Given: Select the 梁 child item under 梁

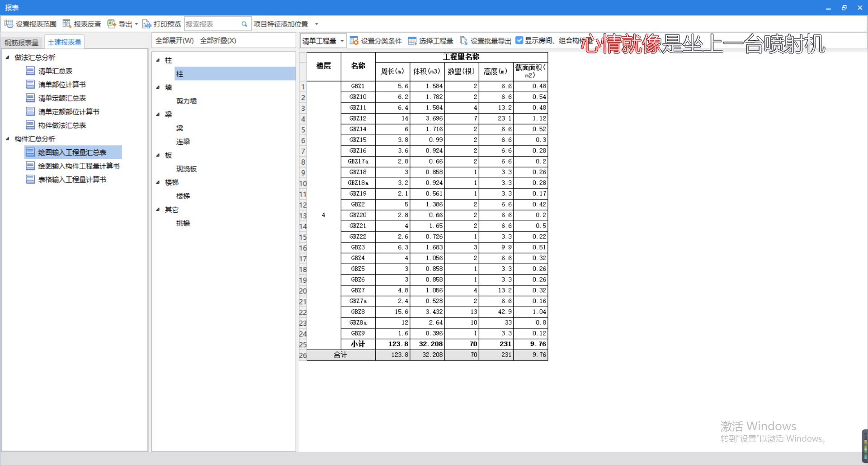Looking at the screenshot, I should point(179,128).
